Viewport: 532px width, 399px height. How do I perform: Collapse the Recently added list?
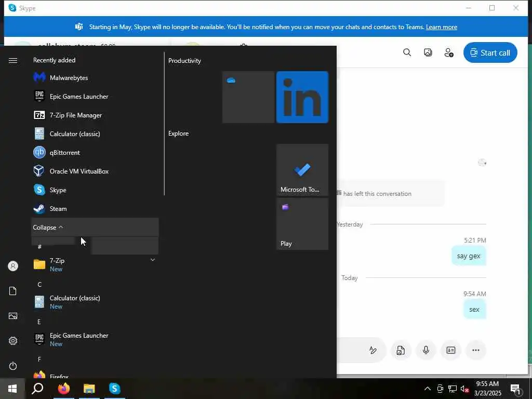coord(95,227)
